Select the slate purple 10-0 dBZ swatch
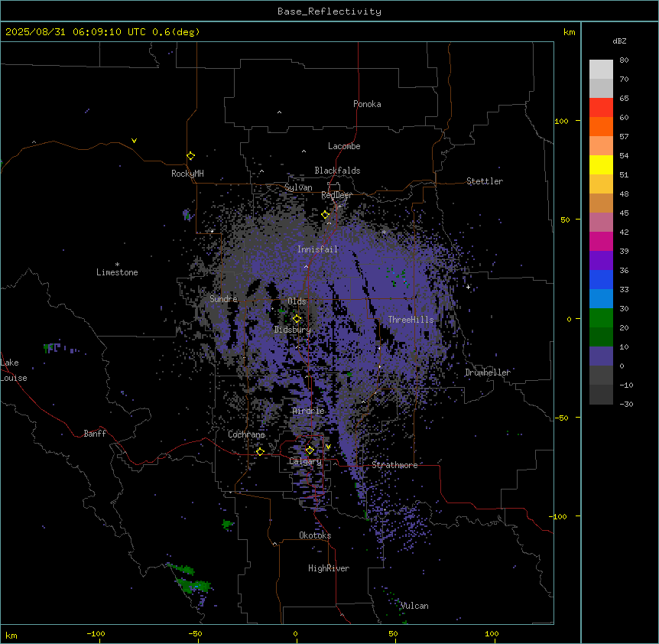 click(601, 356)
